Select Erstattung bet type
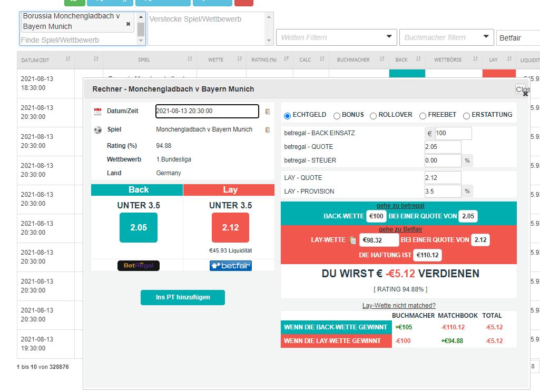 (466, 116)
